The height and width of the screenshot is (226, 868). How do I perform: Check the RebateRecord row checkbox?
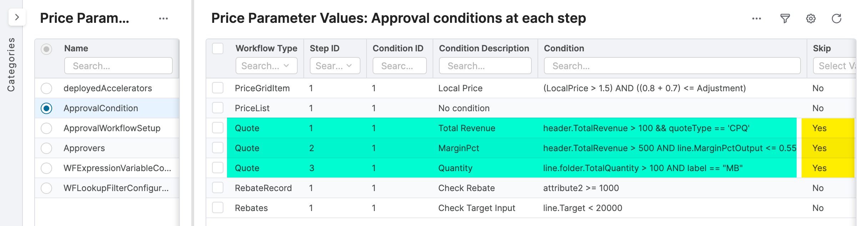(217, 188)
